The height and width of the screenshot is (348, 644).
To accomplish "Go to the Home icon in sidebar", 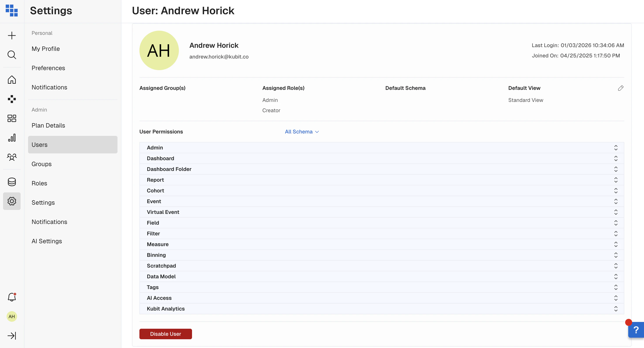I will 12,80.
